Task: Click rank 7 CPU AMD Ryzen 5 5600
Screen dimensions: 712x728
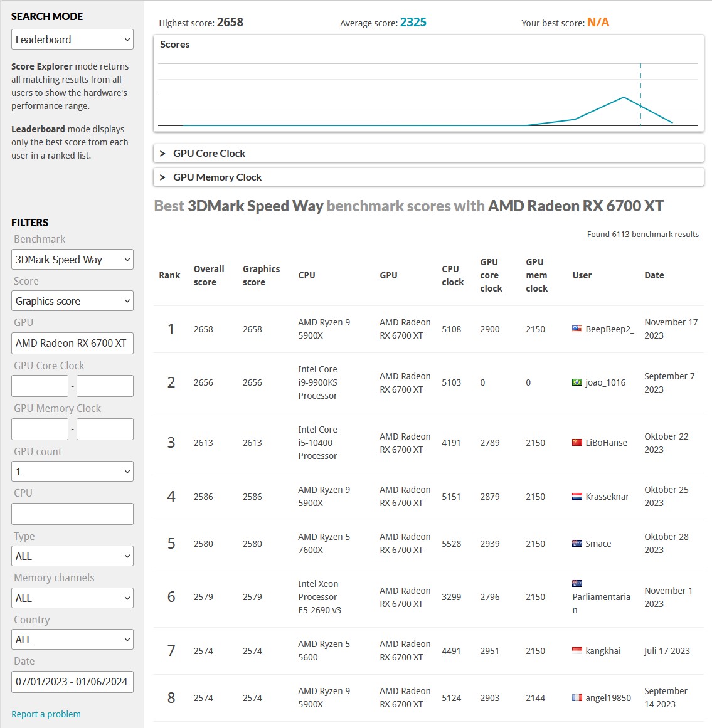Action: pos(324,650)
